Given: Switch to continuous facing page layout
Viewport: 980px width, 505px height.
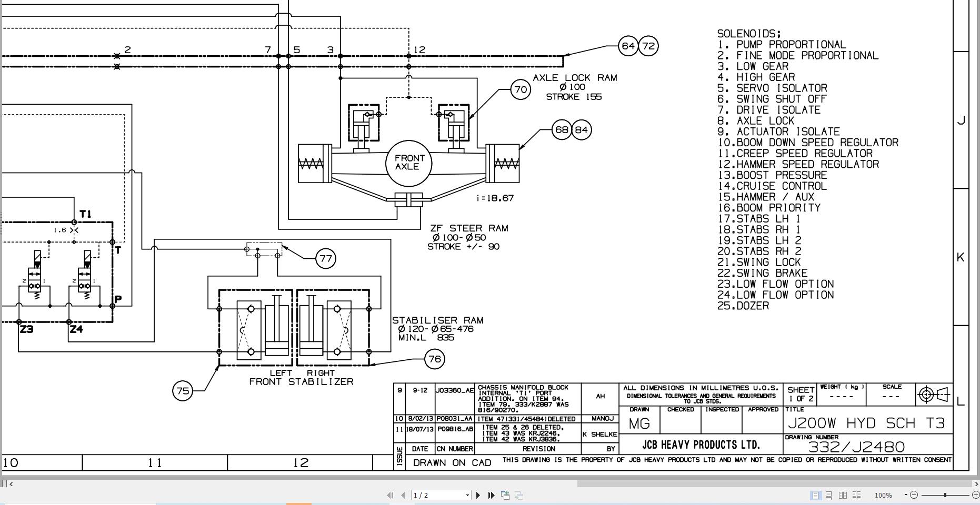Looking at the screenshot, I should [x=857, y=495].
